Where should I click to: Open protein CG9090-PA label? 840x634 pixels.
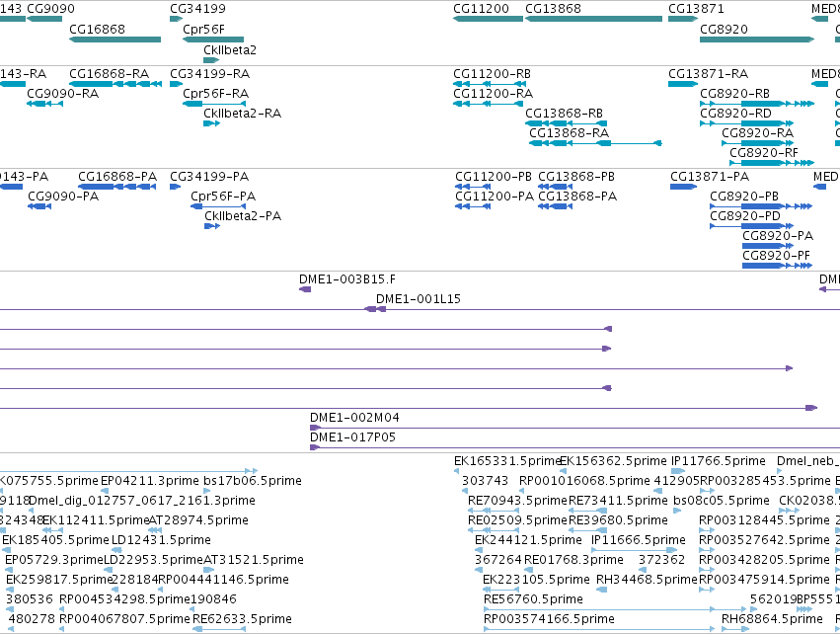pos(63,197)
